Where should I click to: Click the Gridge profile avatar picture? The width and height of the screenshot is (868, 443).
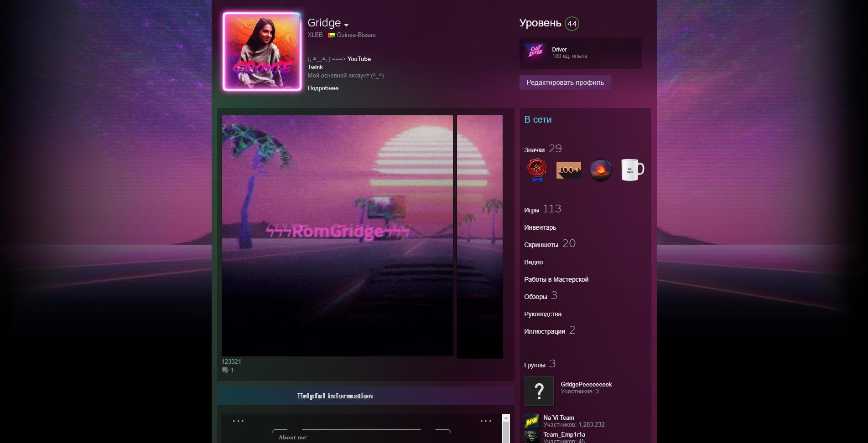tap(262, 52)
